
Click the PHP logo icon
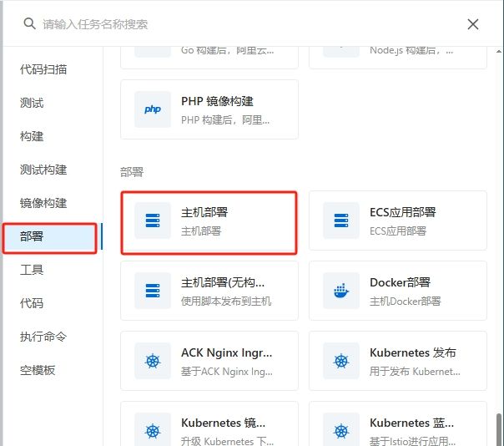coord(153,109)
